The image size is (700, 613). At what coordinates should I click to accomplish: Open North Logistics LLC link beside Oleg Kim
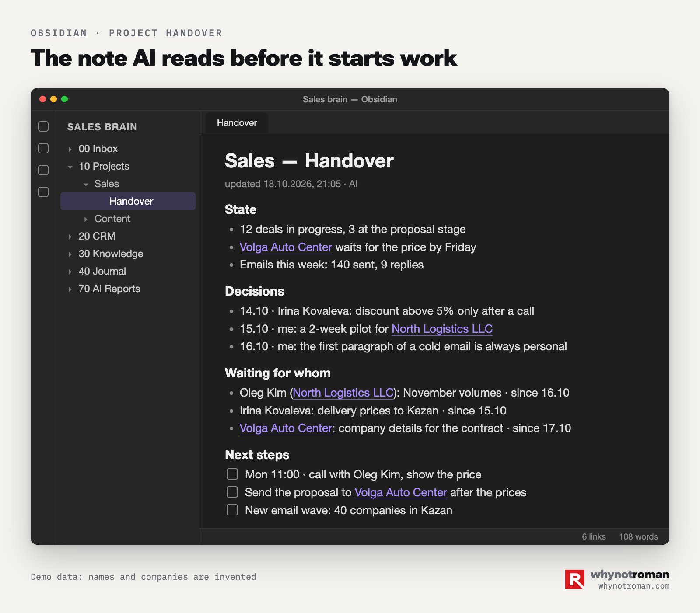[x=343, y=393]
